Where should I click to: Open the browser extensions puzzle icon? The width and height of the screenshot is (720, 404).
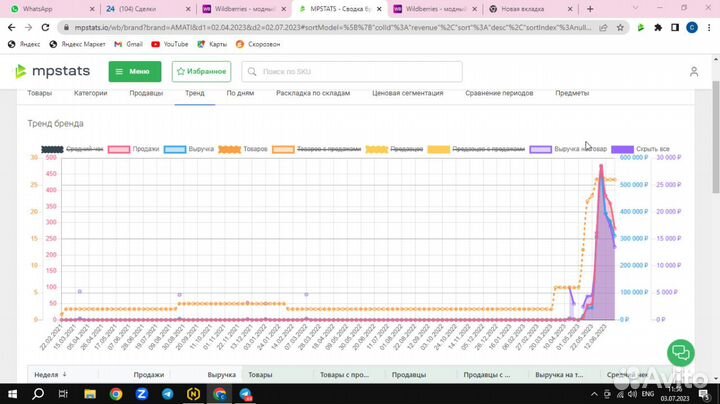[x=658, y=28]
